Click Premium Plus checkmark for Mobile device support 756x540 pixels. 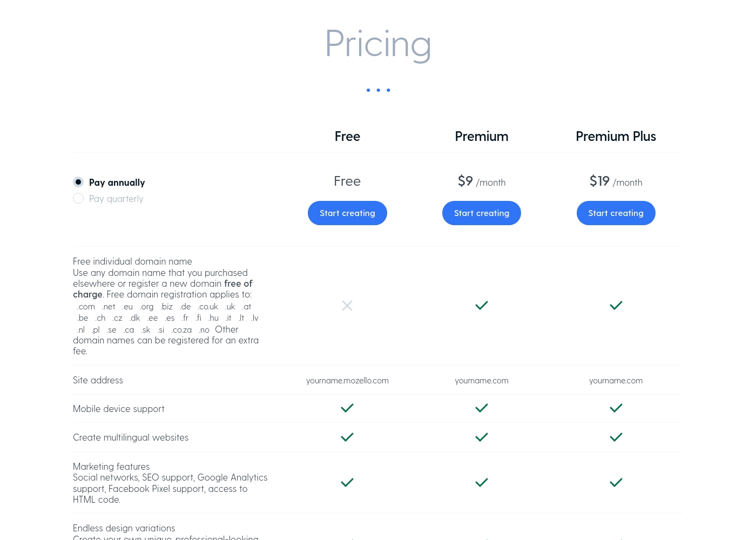[x=616, y=408]
